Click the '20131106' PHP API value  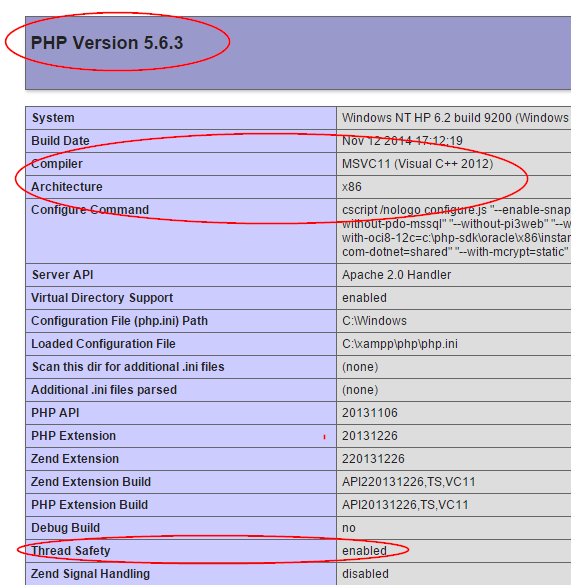click(x=370, y=413)
